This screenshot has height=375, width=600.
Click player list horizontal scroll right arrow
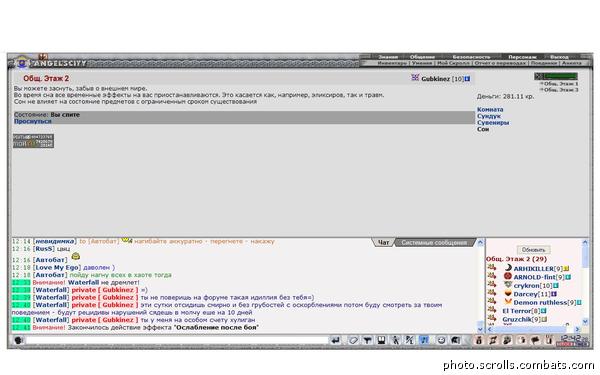tap(577, 329)
